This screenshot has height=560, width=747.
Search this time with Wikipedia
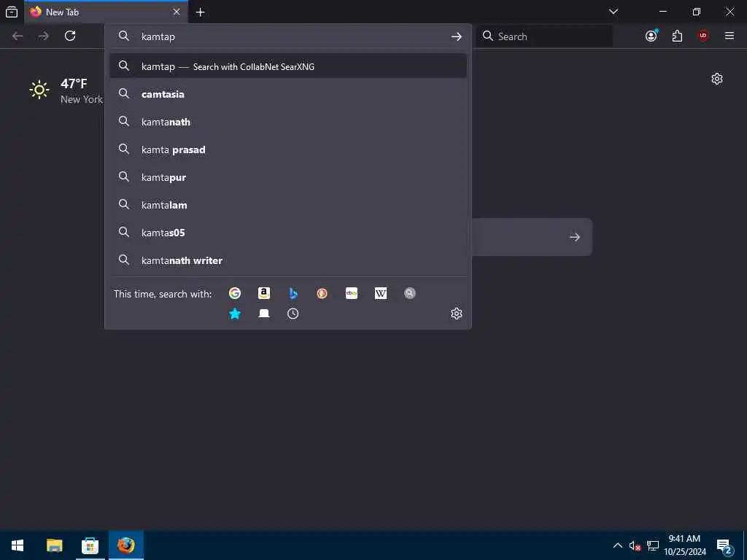point(381,293)
